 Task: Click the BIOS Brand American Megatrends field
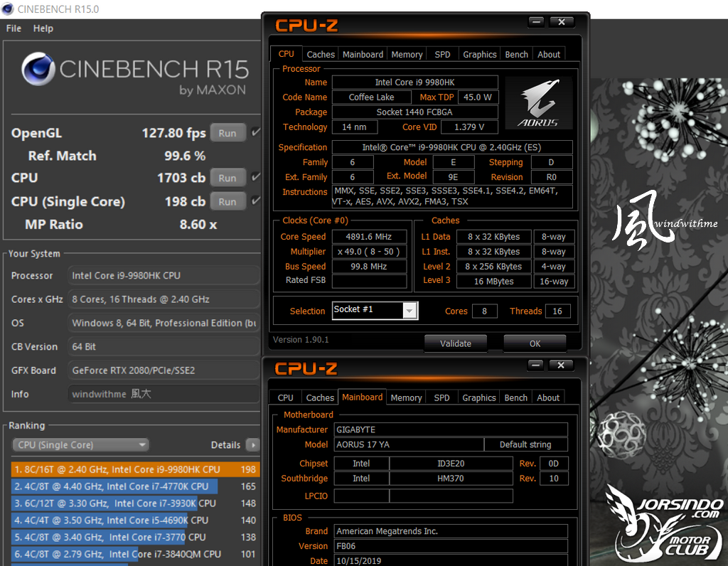[x=451, y=530]
